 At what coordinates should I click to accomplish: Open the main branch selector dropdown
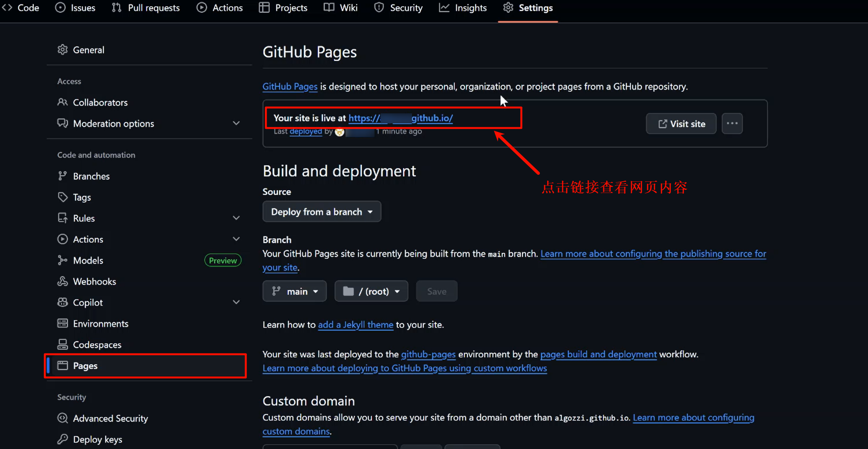click(294, 291)
